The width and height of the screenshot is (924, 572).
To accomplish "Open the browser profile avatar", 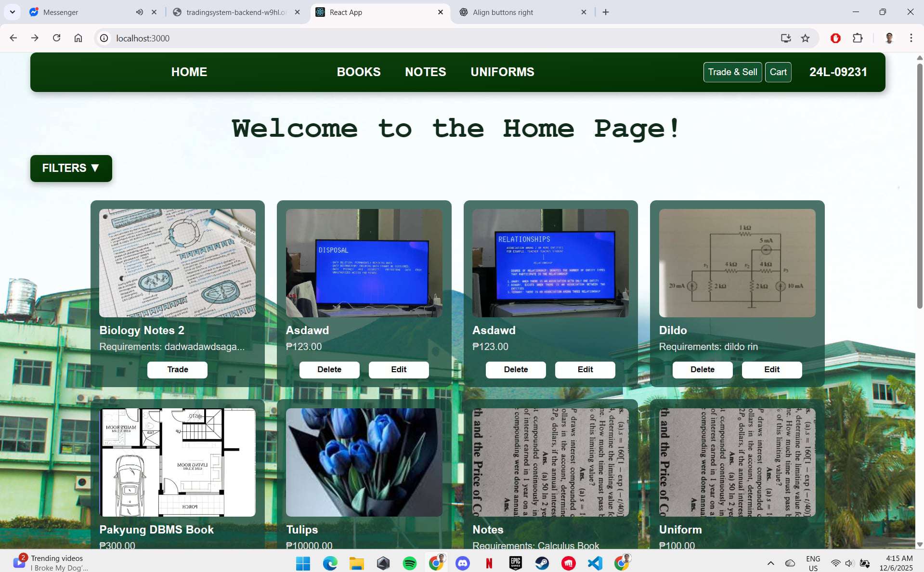I will pos(889,38).
